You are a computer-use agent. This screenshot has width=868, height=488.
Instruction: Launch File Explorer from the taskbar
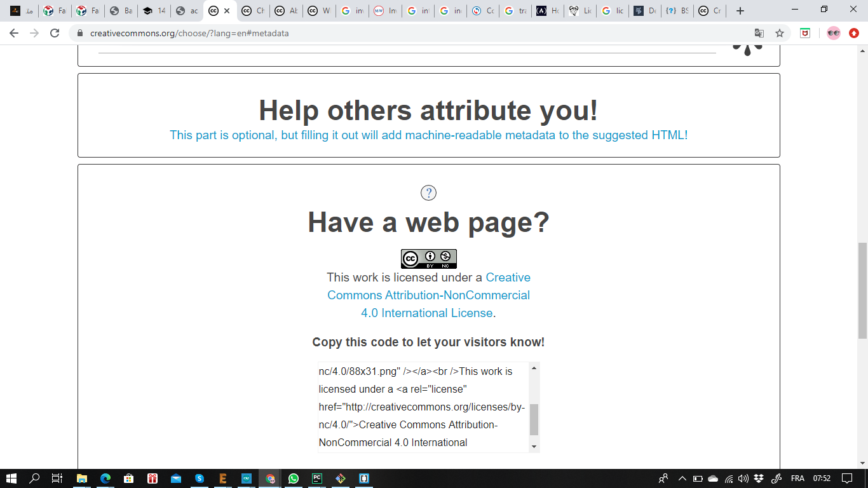click(x=82, y=478)
